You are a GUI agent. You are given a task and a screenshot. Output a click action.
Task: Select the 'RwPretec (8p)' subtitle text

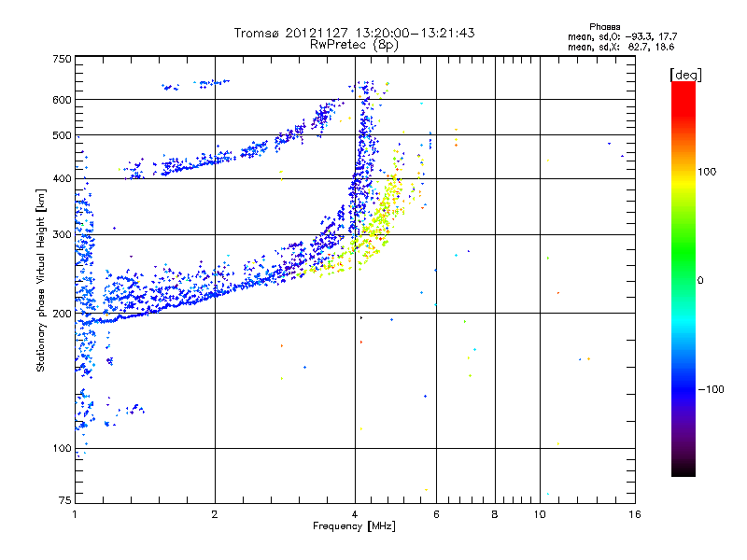pos(354,45)
